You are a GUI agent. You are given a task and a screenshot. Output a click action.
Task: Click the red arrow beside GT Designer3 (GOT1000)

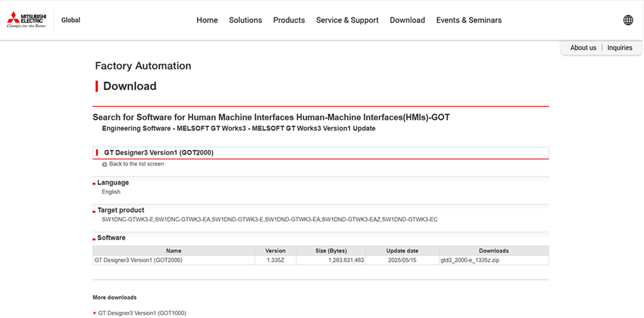pos(95,313)
